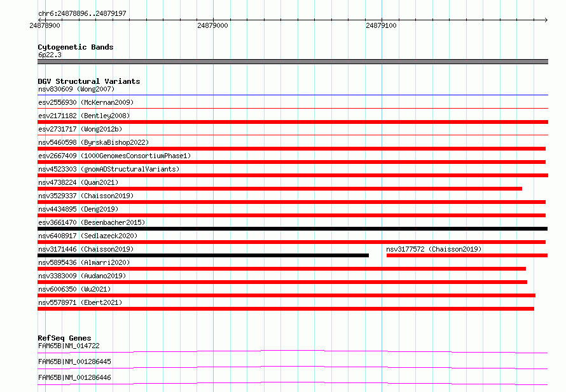566x392 pixels.
Task: Select the esv2556930 (McKernan2009) variant label
Action: click(x=86, y=102)
